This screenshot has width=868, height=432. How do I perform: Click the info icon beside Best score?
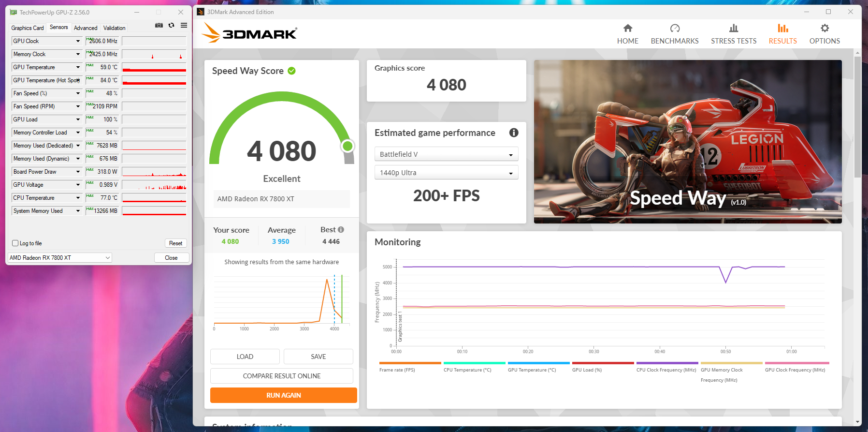341,230
